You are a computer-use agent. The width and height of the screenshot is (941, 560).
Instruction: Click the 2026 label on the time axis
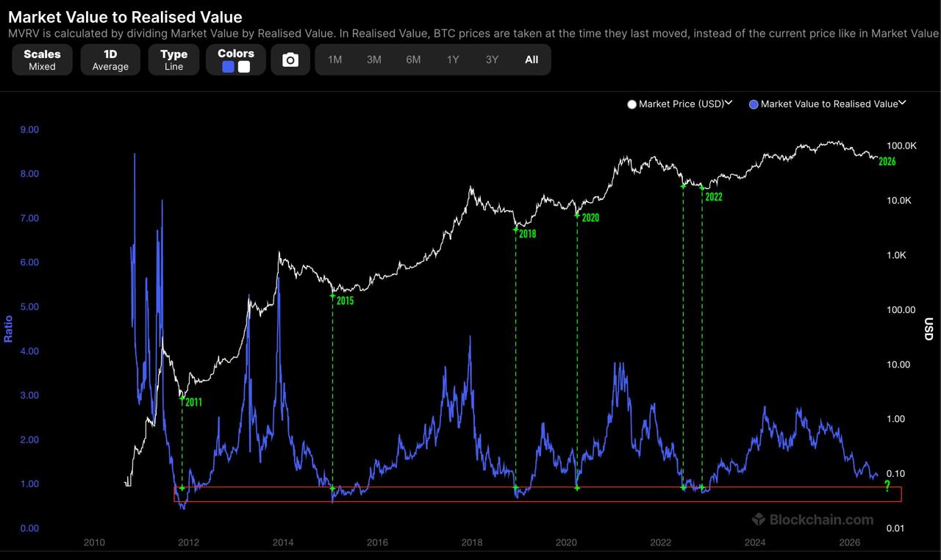[850, 543]
